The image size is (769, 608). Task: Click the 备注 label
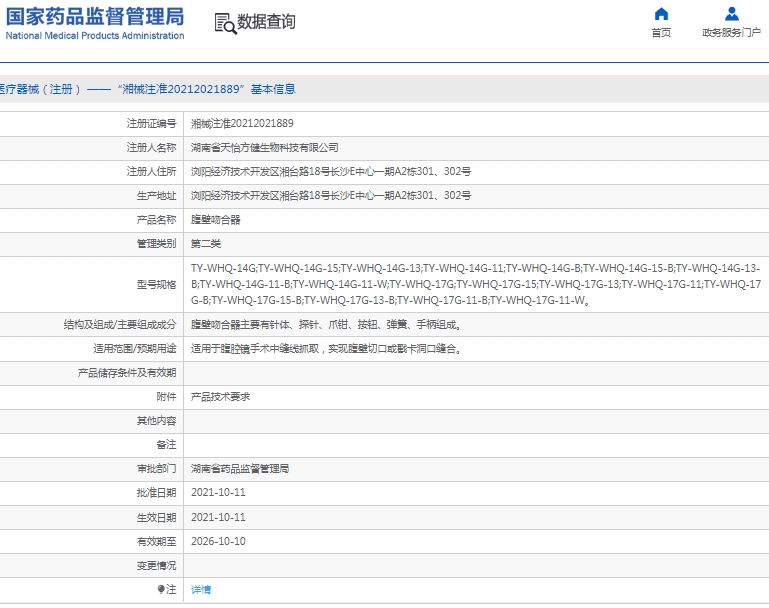click(166, 445)
